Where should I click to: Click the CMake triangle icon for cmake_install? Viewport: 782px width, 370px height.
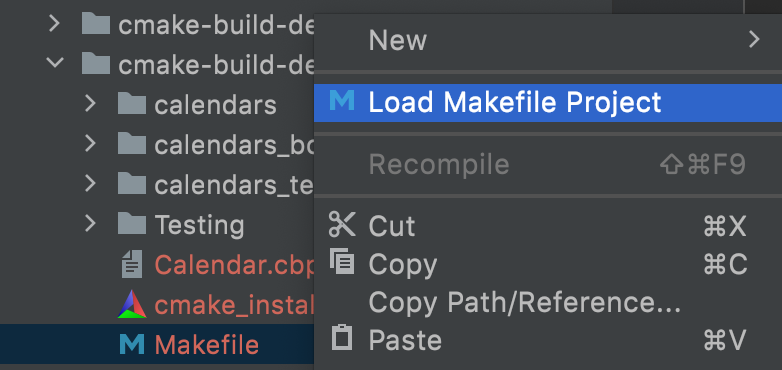click(x=132, y=304)
